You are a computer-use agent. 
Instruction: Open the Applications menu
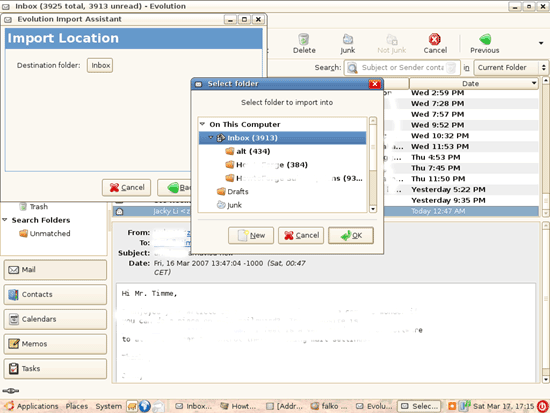click(32, 406)
